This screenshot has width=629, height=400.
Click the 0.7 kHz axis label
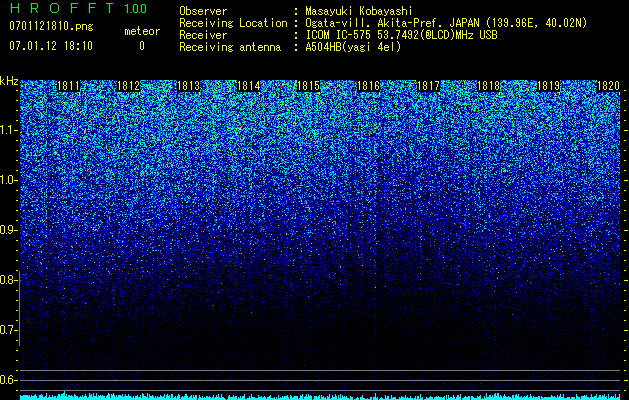(8, 330)
